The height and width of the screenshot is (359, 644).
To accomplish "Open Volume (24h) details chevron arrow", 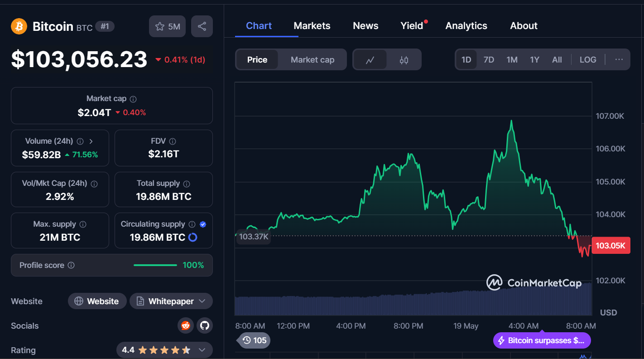I will [x=91, y=141].
